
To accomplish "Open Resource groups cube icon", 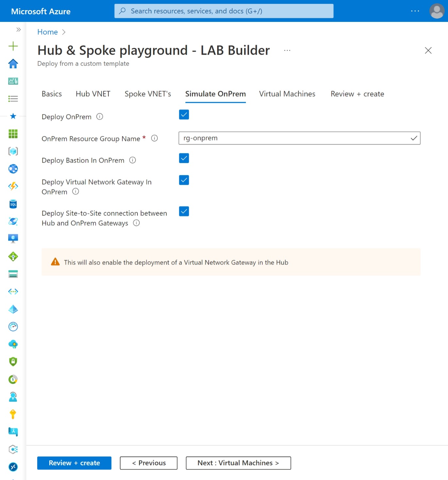I will 13,151.
